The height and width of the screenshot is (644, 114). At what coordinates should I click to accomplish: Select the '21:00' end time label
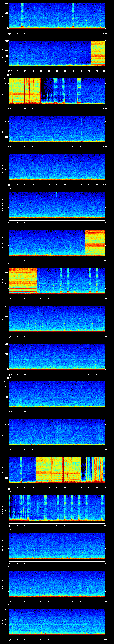105,260
